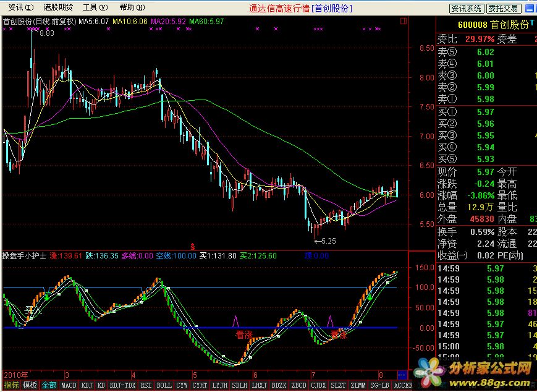Switch to the 指标 tab
Viewport: 537px width, 392px height.
tap(11, 385)
